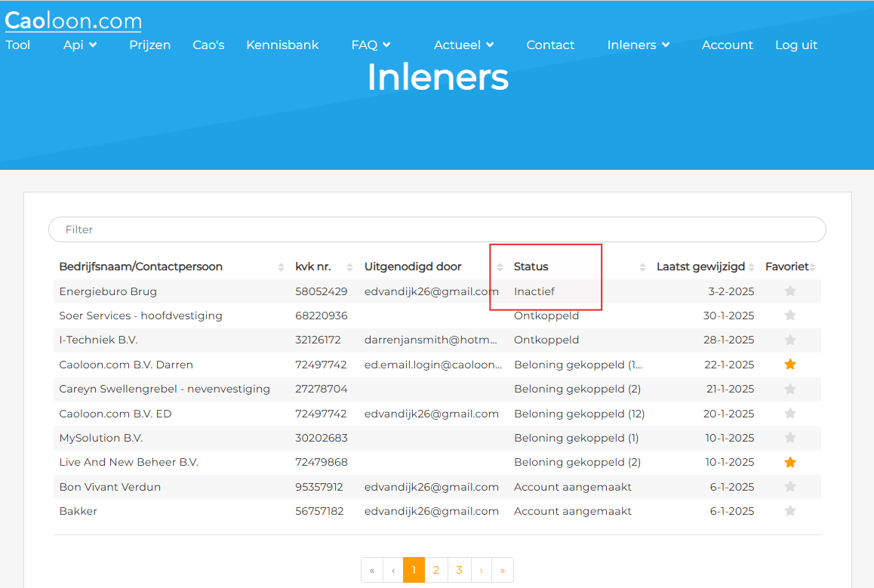
Task: Sort by the Uitgenodigd door column
Action: coord(500,266)
